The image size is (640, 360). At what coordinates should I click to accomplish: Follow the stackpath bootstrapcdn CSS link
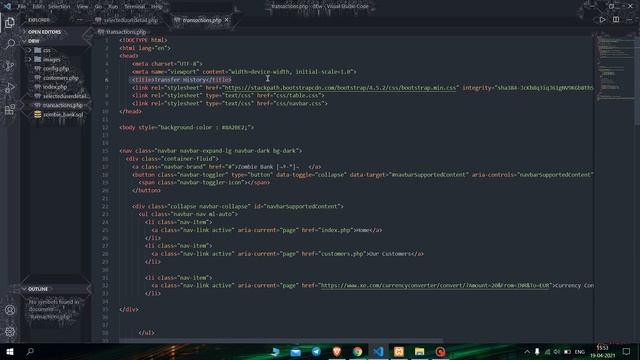click(x=340, y=87)
